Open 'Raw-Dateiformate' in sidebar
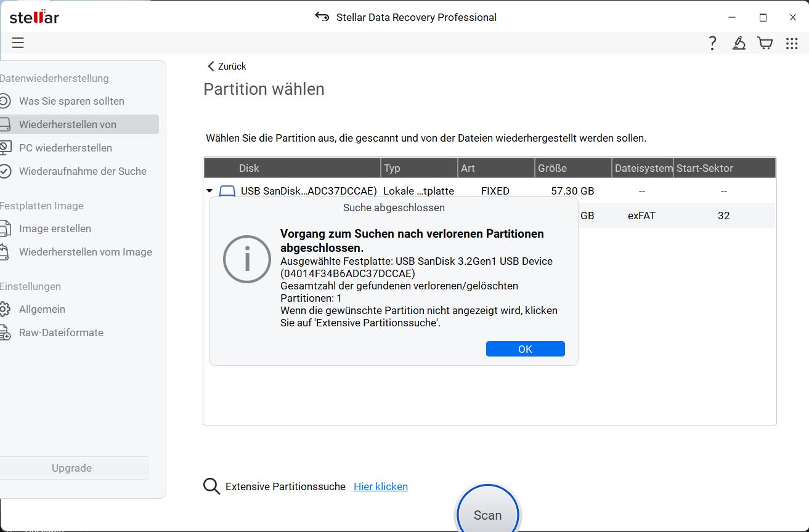This screenshot has width=809, height=532. [61, 332]
